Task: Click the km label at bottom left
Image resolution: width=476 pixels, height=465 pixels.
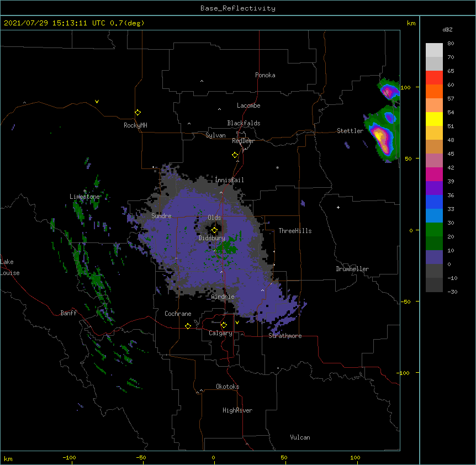Action: coord(8,459)
